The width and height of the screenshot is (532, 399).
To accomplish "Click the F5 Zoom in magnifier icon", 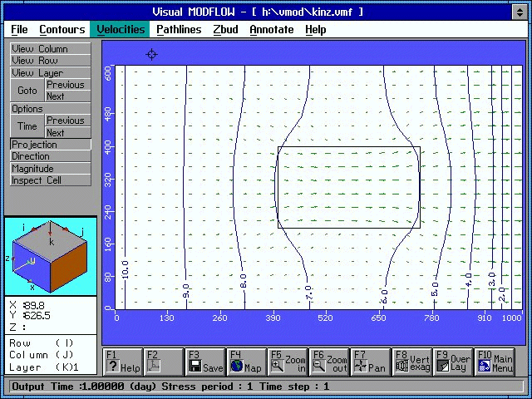I will point(278,367).
